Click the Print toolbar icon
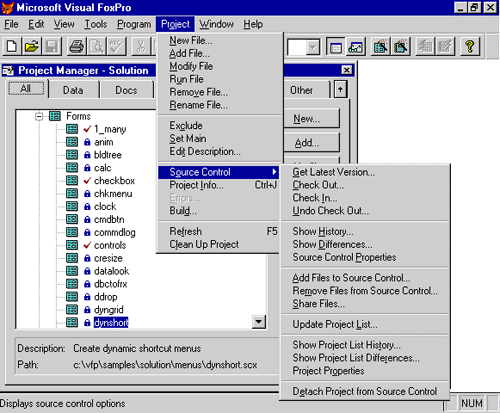Viewport: 500px width, 413px height. click(76, 46)
